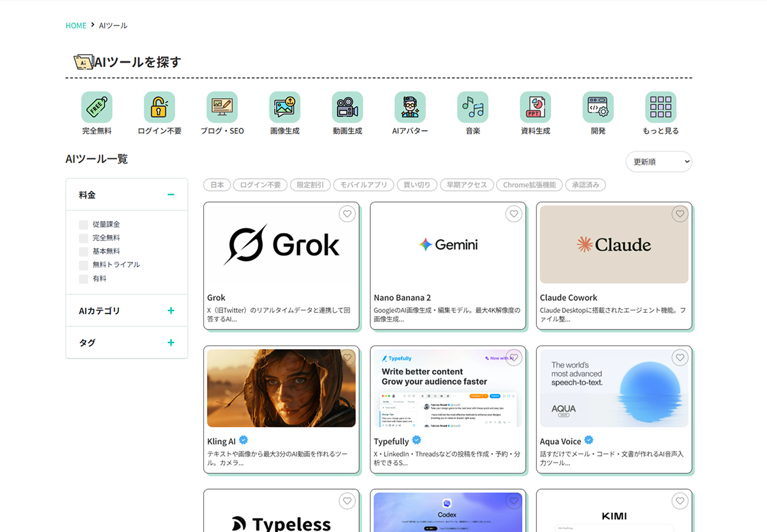Select the 早期アクセス filter tag
767x532 pixels.
tap(467, 185)
